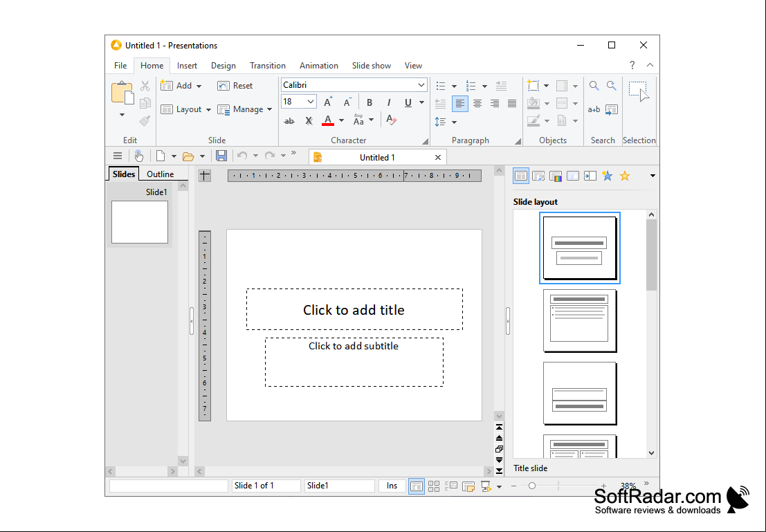
Task: Expand the Add slide dropdown arrow
Action: coord(199,86)
